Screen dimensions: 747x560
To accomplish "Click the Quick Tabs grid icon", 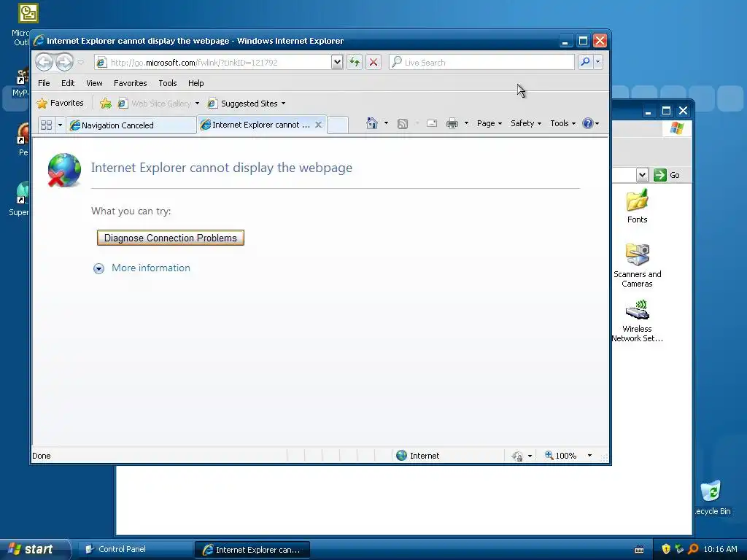I will tap(46, 125).
